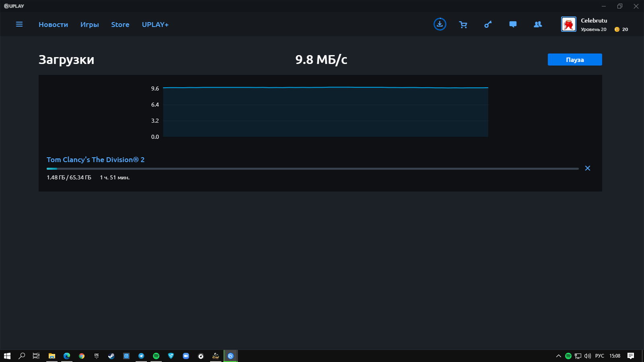Click the key activation icon
Image resolution: width=644 pixels, height=362 pixels.
[488, 25]
